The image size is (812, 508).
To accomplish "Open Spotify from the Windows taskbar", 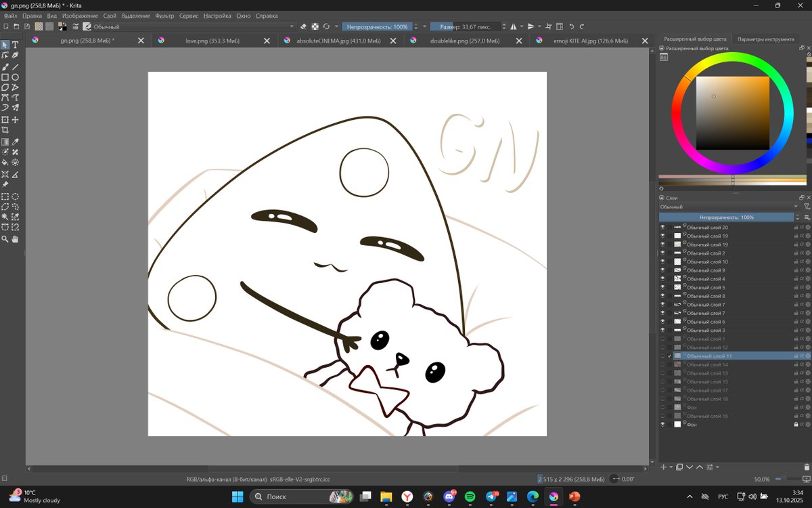I will click(x=470, y=496).
